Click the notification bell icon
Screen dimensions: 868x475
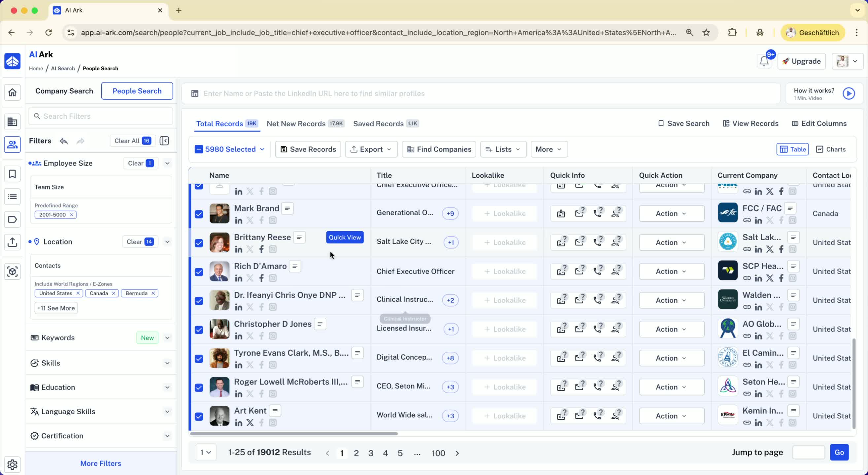[x=764, y=61]
